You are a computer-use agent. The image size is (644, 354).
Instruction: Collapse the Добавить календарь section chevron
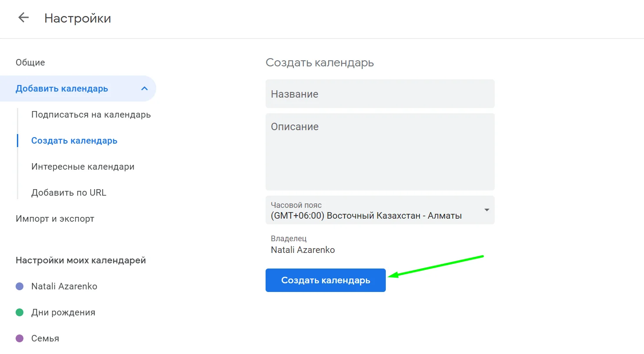[x=145, y=88]
